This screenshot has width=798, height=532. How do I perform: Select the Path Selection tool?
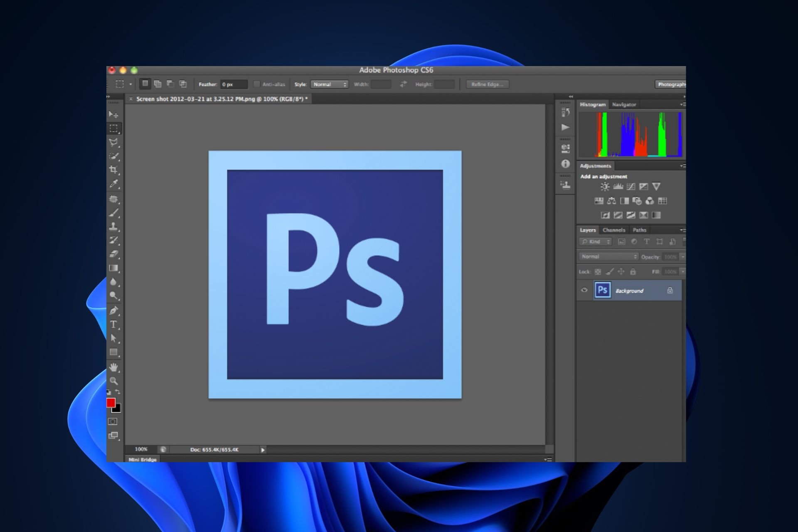point(113,338)
